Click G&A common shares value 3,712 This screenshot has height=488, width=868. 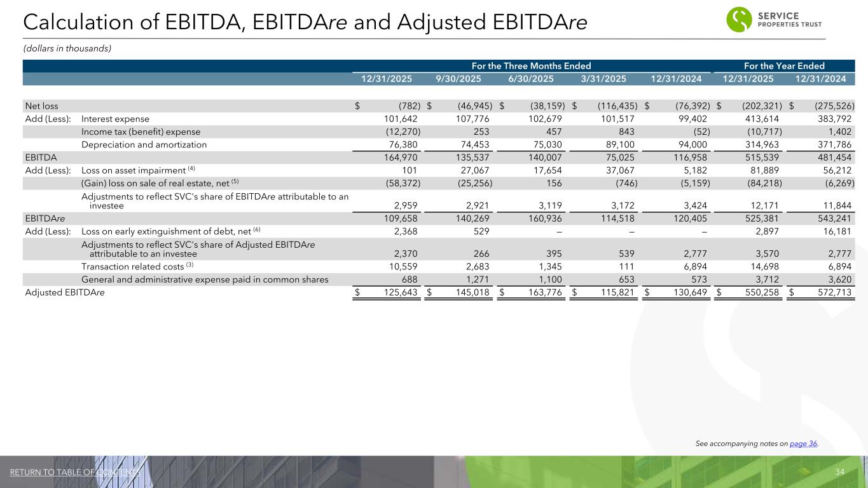pos(768,280)
